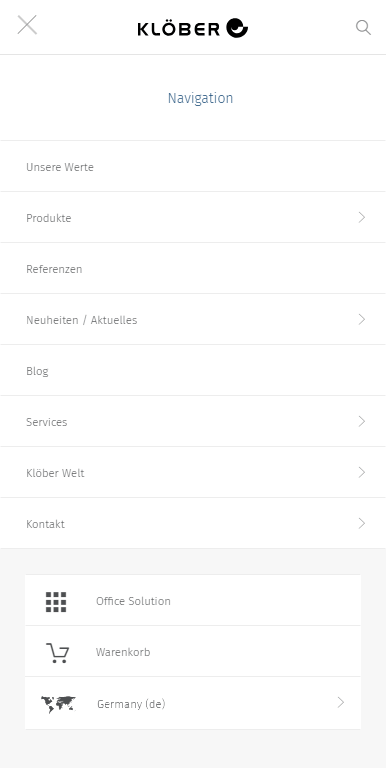Select the Referenzen menu item

[54, 269]
